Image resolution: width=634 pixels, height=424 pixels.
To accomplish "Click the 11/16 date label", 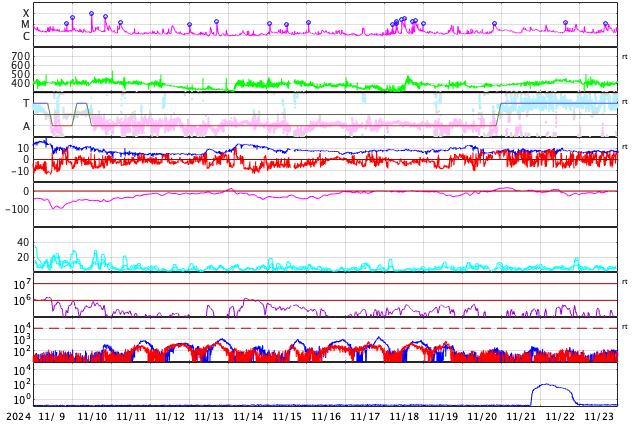I will click(x=326, y=416).
